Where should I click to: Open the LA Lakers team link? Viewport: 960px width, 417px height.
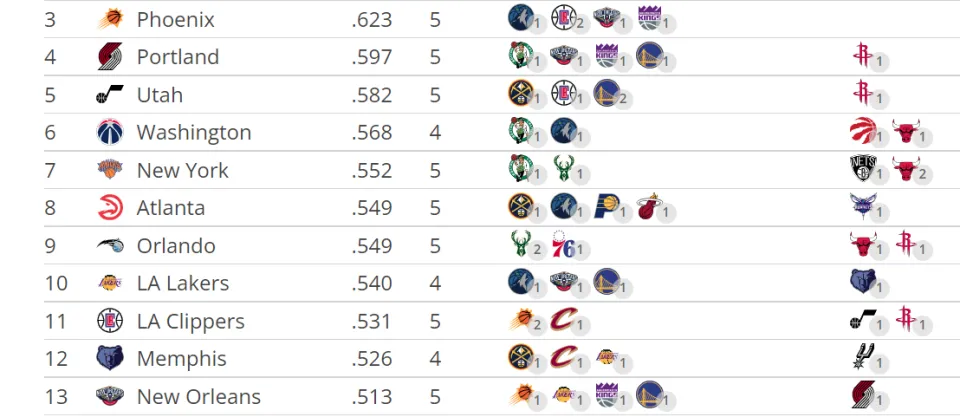click(x=182, y=283)
